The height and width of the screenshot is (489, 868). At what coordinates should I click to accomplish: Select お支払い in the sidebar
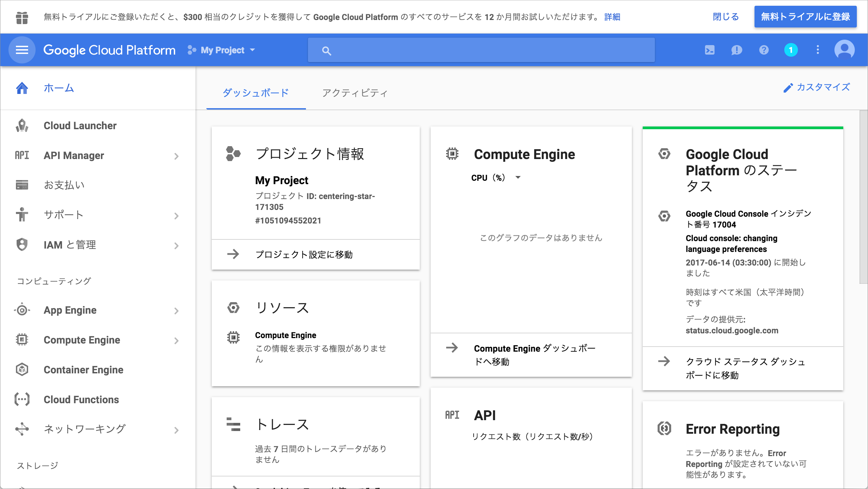[98, 185]
